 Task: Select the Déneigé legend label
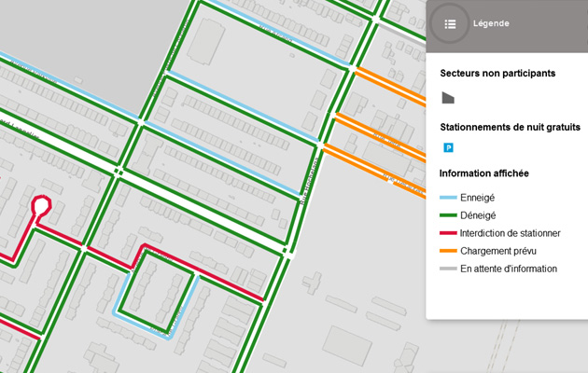(x=478, y=215)
